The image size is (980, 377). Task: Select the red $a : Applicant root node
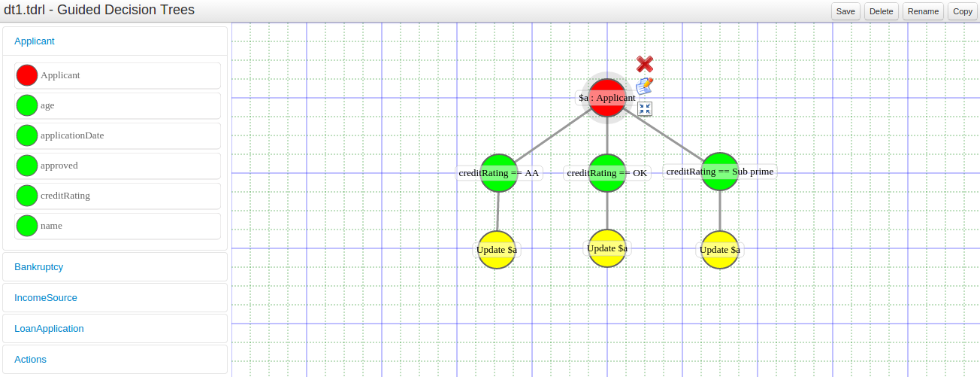[x=606, y=98]
